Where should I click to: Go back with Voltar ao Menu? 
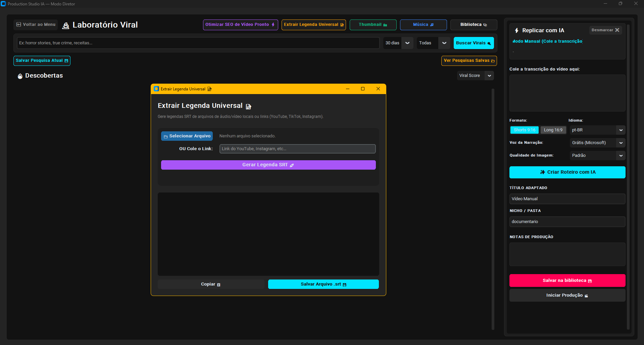click(36, 25)
